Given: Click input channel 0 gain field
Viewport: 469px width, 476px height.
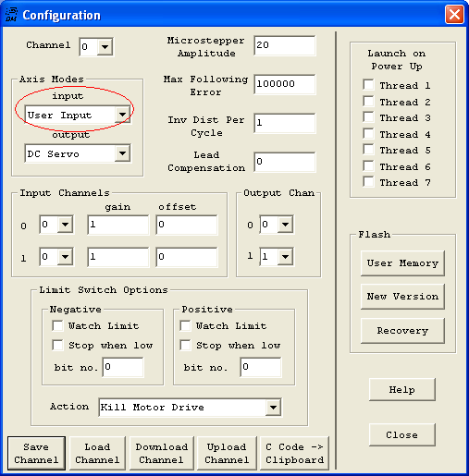Looking at the screenshot, I should point(118,225).
